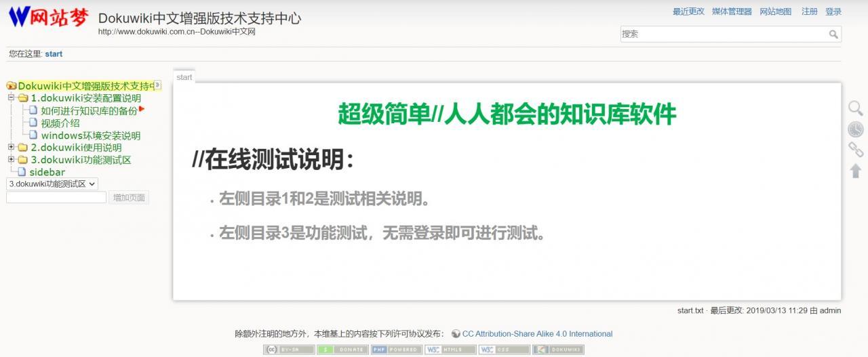Click the search magnifier icon in search box
868x357 pixels.
click(833, 34)
